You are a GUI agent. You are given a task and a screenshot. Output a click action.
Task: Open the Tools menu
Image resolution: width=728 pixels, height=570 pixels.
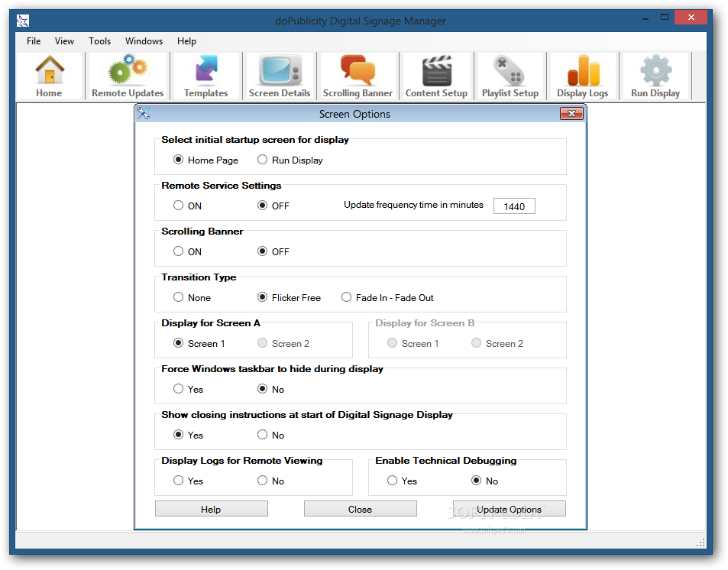coord(100,41)
